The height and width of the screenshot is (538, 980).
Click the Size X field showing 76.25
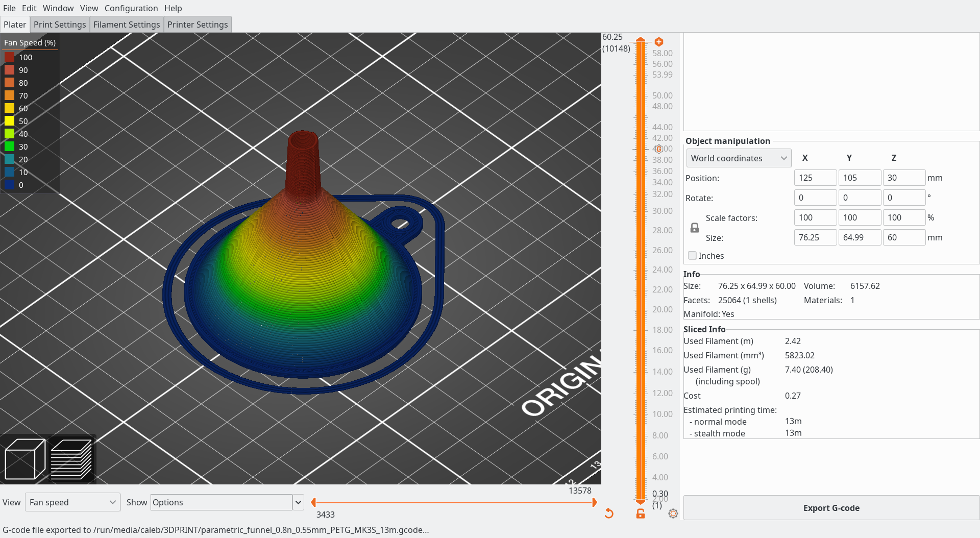[x=815, y=237]
